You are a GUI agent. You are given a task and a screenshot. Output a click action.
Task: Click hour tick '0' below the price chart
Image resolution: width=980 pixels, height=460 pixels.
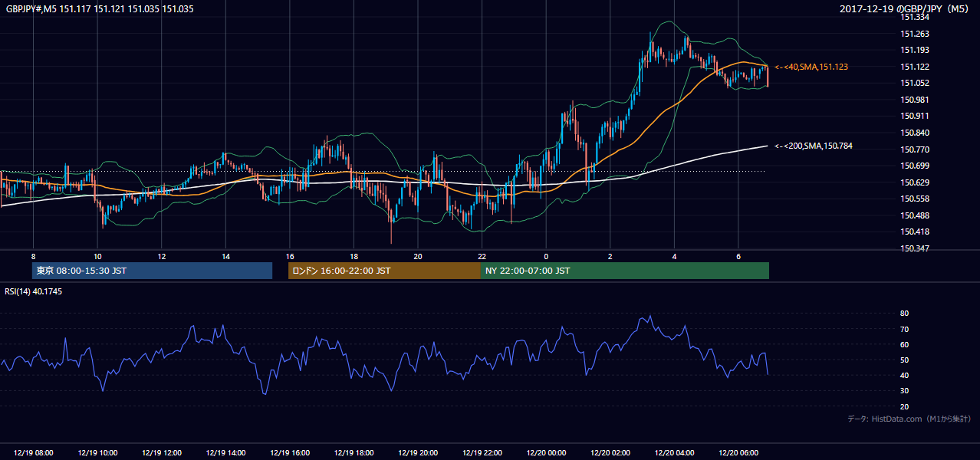pyautogui.click(x=546, y=257)
